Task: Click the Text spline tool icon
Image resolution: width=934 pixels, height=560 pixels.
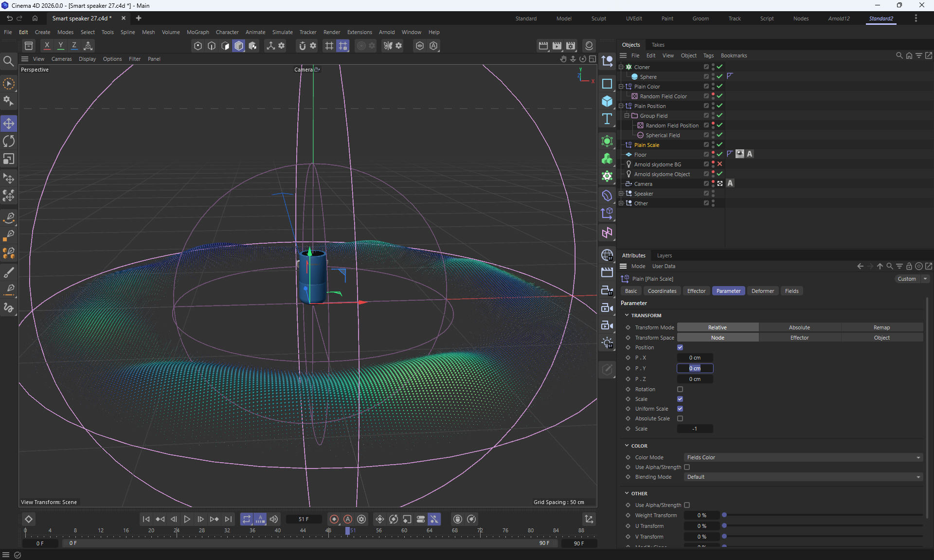Action: pos(607,119)
